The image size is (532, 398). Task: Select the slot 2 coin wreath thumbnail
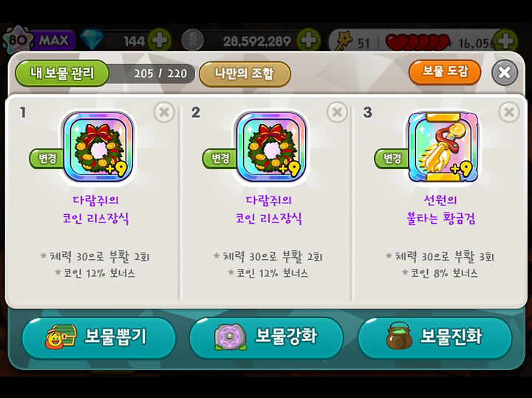pos(270,146)
